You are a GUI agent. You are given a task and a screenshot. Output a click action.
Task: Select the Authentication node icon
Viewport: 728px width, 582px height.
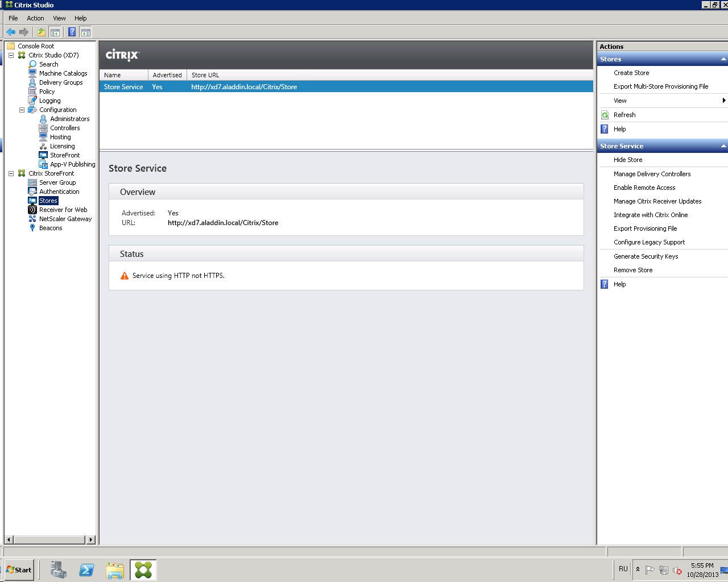[32, 192]
